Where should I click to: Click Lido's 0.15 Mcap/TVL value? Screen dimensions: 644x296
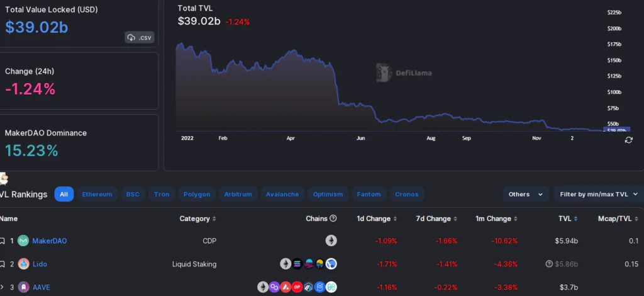(631, 264)
